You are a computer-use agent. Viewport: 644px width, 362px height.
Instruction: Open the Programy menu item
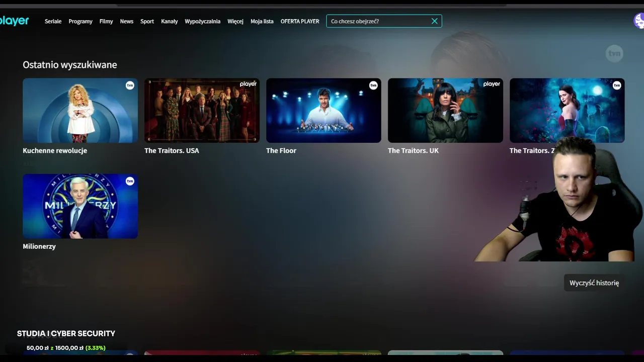pos(80,21)
